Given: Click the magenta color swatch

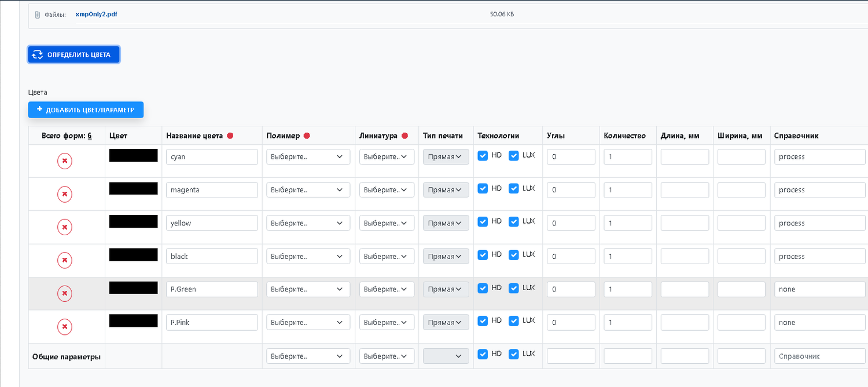Looking at the screenshot, I should 134,188.
